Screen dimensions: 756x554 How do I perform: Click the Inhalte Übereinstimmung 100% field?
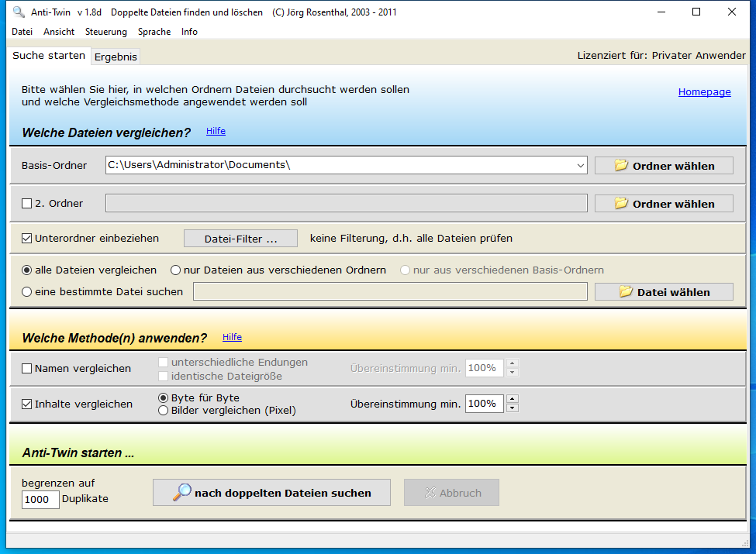point(484,404)
